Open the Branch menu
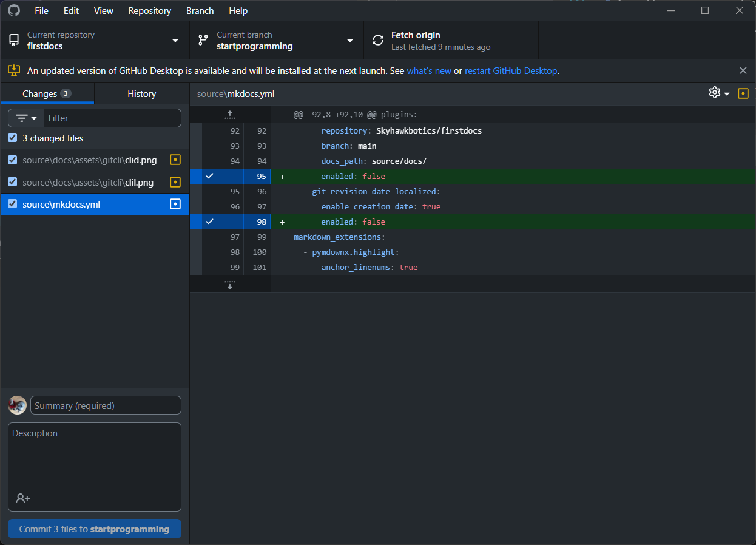This screenshot has height=545, width=756. 200,10
